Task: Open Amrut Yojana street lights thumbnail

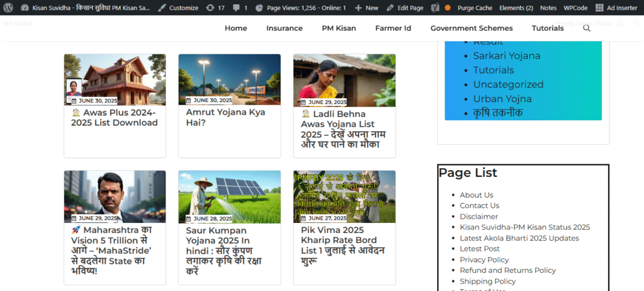Action: pos(230,79)
